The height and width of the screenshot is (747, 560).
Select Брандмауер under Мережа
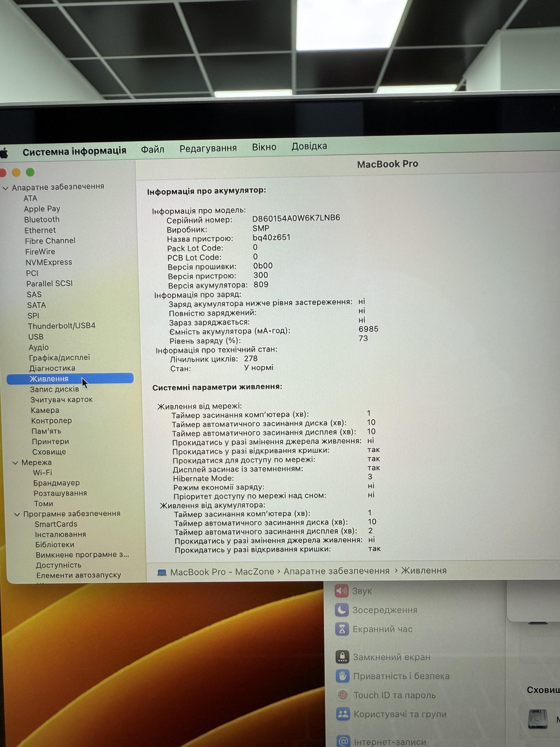click(x=56, y=483)
